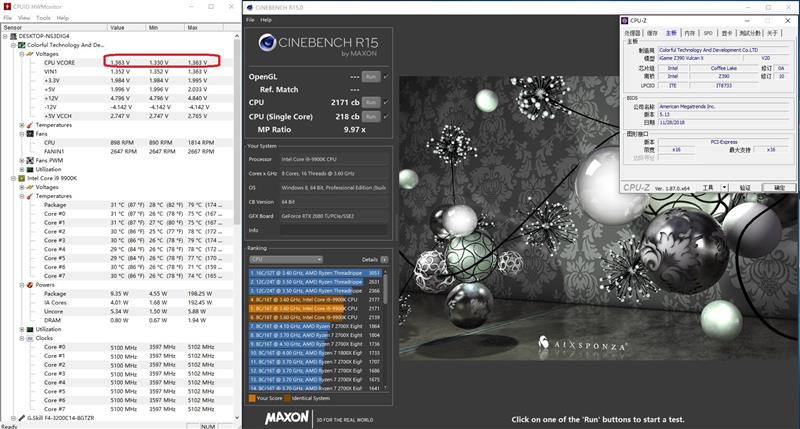
Task: Click the CPU-Z title bar icon
Action: click(x=624, y=20)
